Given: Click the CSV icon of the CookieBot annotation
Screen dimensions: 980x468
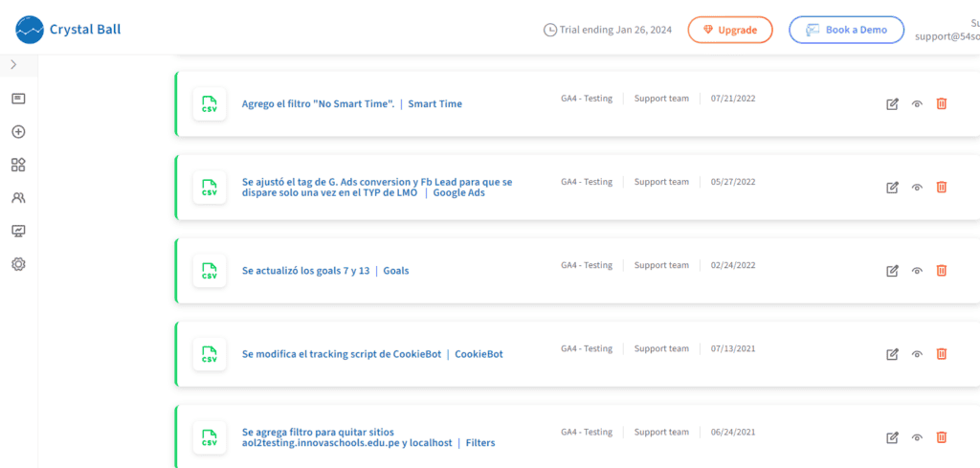Looking at the screenshot, I should [x=210, y=354].
